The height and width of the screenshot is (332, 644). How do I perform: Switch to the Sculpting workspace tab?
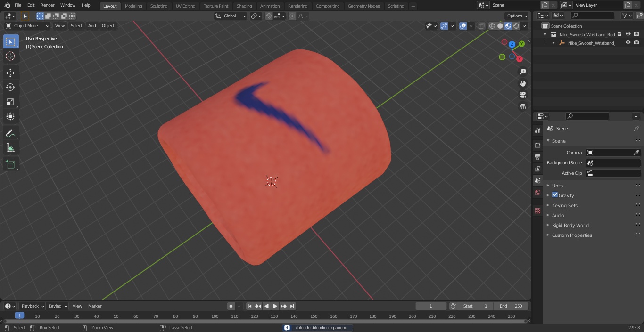click(159, 6)
